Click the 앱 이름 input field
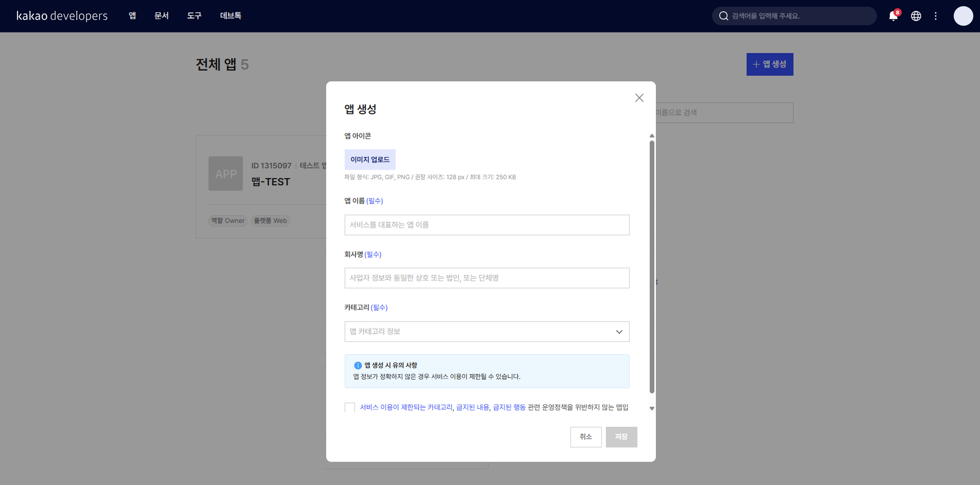The width and height of the screenshot is (980, 485). point(486,225)
